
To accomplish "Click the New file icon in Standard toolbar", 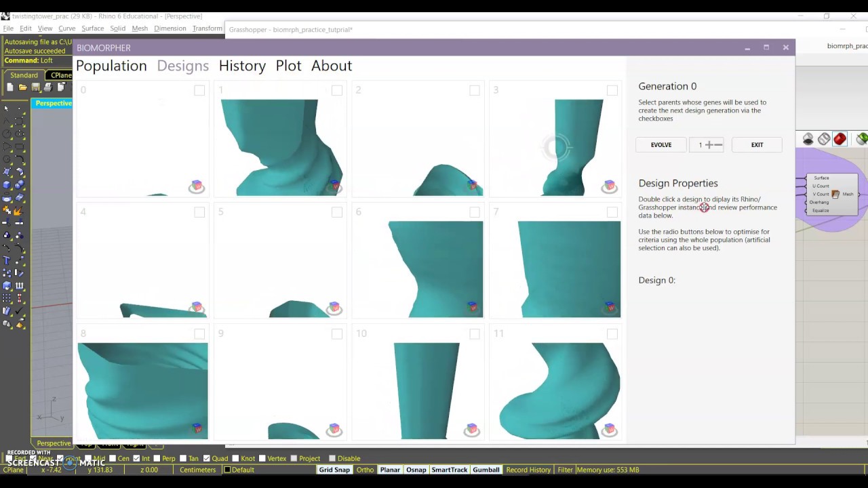I will (x=9, y=87).
